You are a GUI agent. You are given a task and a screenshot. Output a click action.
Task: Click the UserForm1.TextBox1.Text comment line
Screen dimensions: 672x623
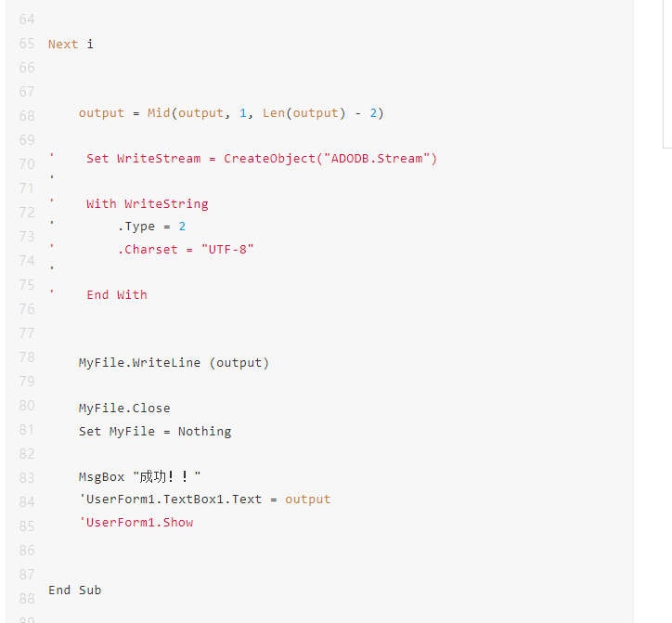[205, 500]
